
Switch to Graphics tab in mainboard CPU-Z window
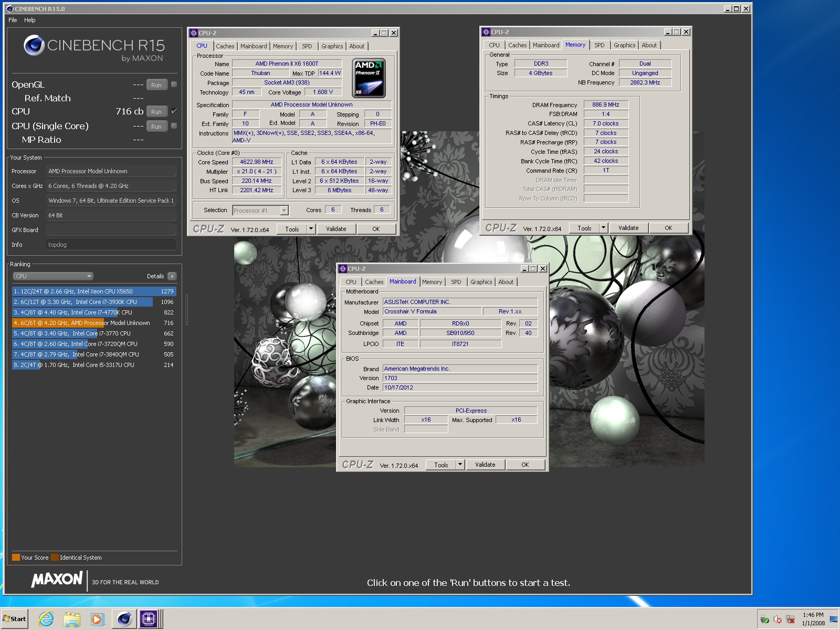pyautogui.click(x=481, y=282)
